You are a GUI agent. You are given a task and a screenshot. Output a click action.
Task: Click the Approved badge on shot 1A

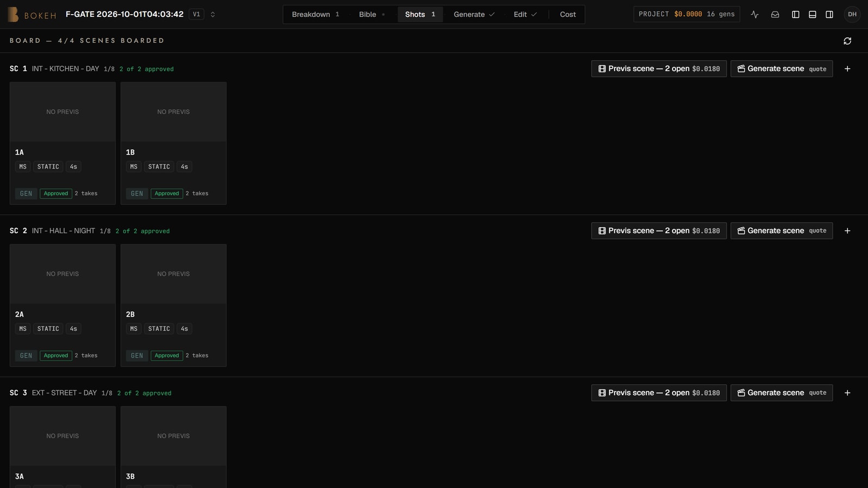56,194
